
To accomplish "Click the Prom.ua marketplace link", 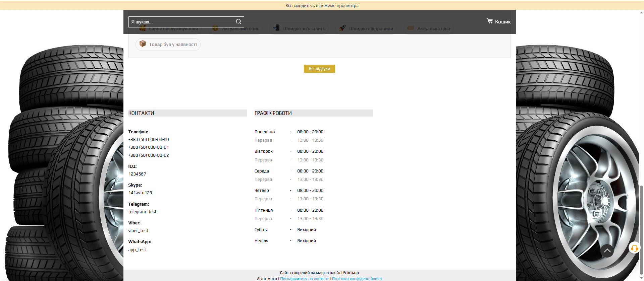I will 351,273.
